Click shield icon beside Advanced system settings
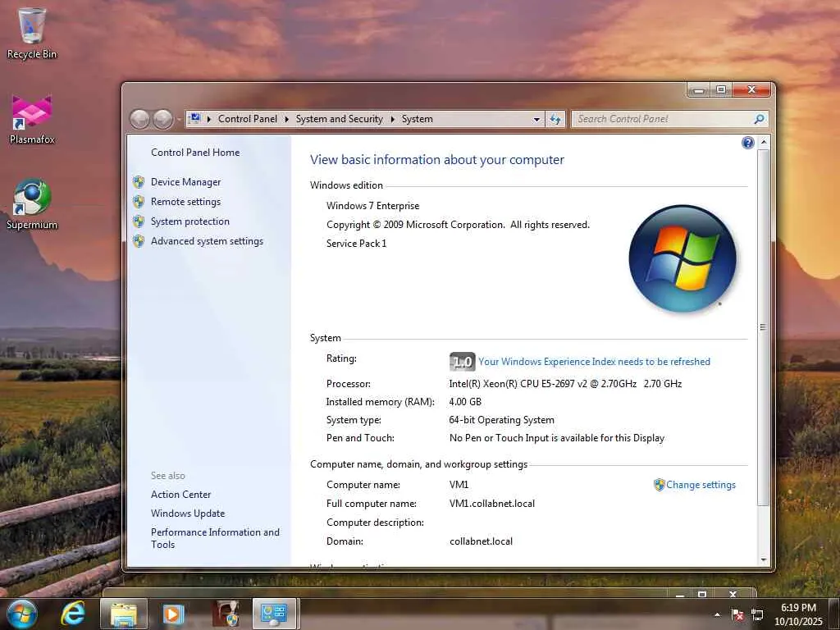This screenshot has height=630, width=840. tap(139, 241)
